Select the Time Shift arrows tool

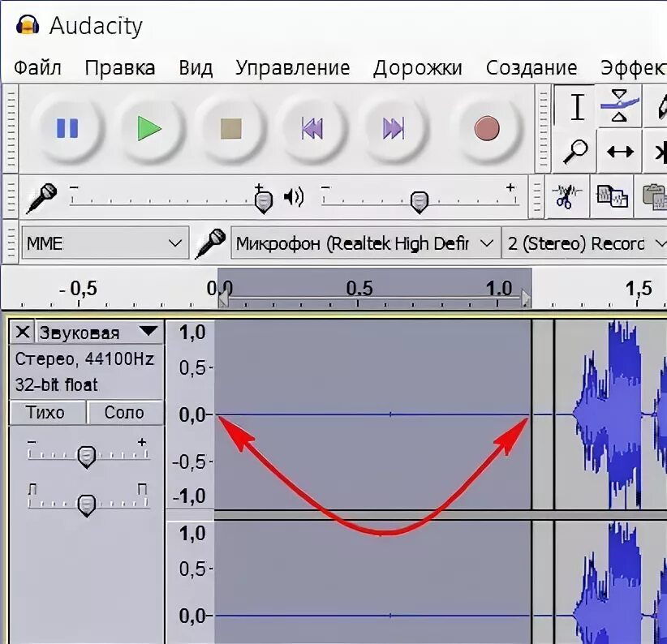620,152
